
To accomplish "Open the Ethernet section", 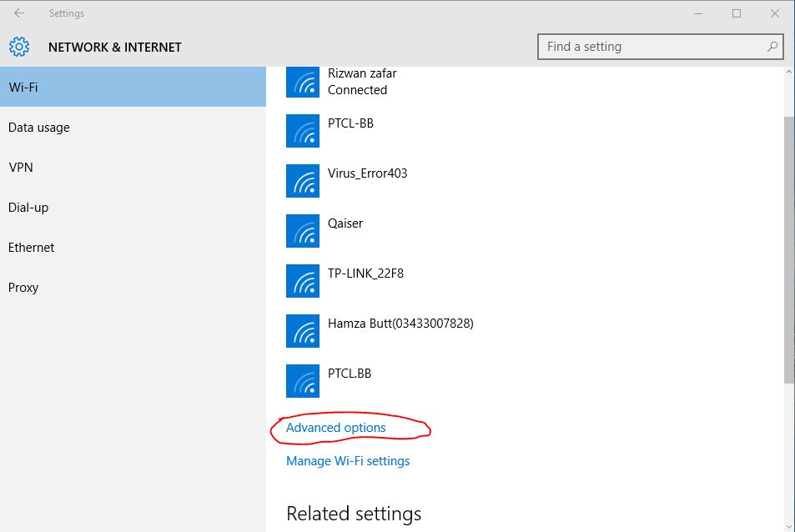I will pyautogui.click(x=133, y=248).
